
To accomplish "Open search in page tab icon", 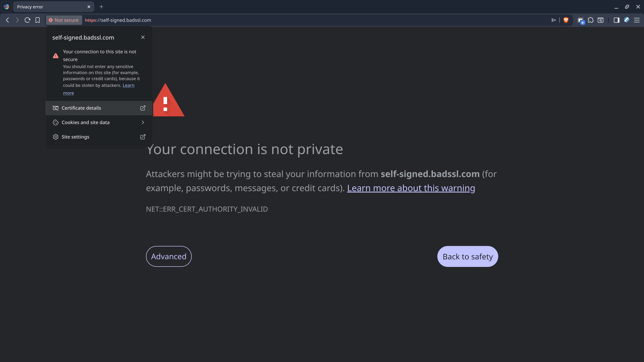I will pos(600,20).
